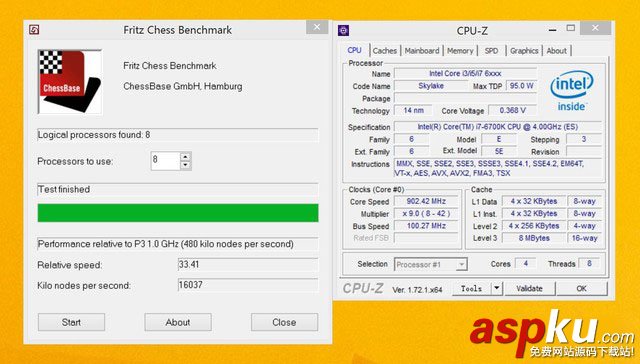Minimize the CPU-Z window
Image resolution: width=640 pixels, height=364 pixels.
552,29
